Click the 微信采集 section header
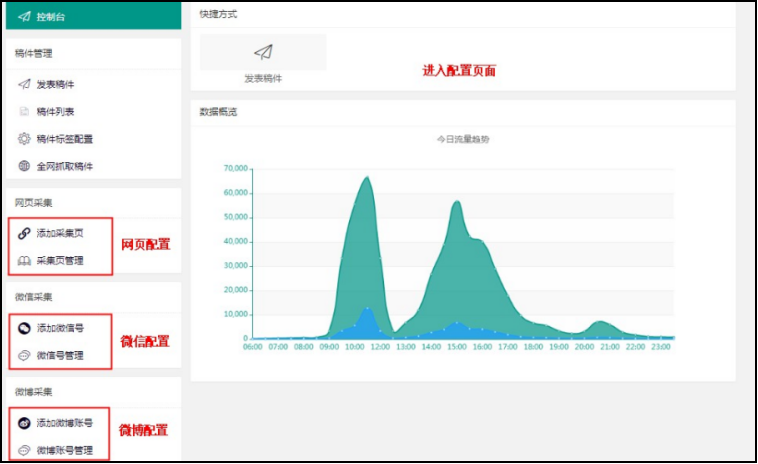Screen dimensions: 758x464 point(33,297)
